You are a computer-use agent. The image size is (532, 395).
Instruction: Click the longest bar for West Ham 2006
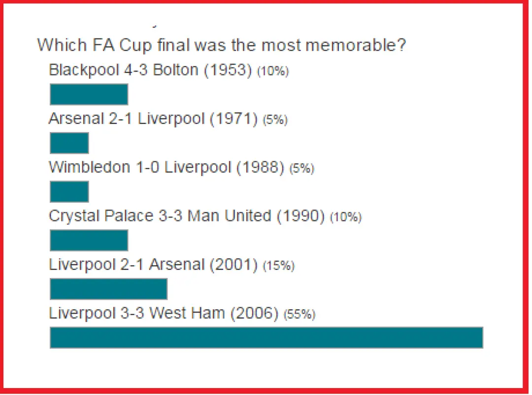pyautogui.click(x=266, y=338)
